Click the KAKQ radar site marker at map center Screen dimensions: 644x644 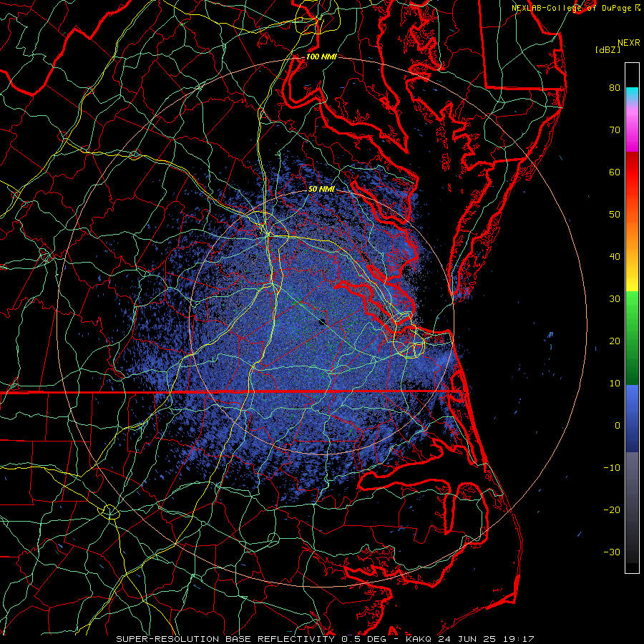tap(323, 322)
